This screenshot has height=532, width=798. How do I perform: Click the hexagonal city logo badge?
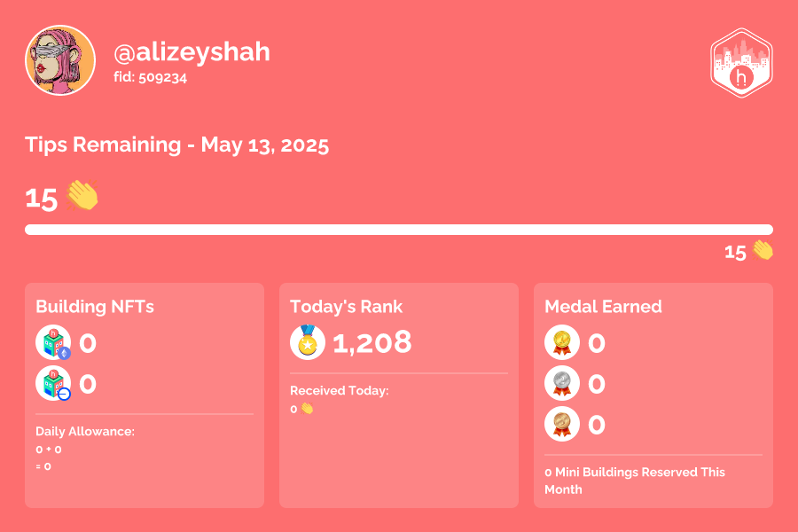click(x=741, y=63)
